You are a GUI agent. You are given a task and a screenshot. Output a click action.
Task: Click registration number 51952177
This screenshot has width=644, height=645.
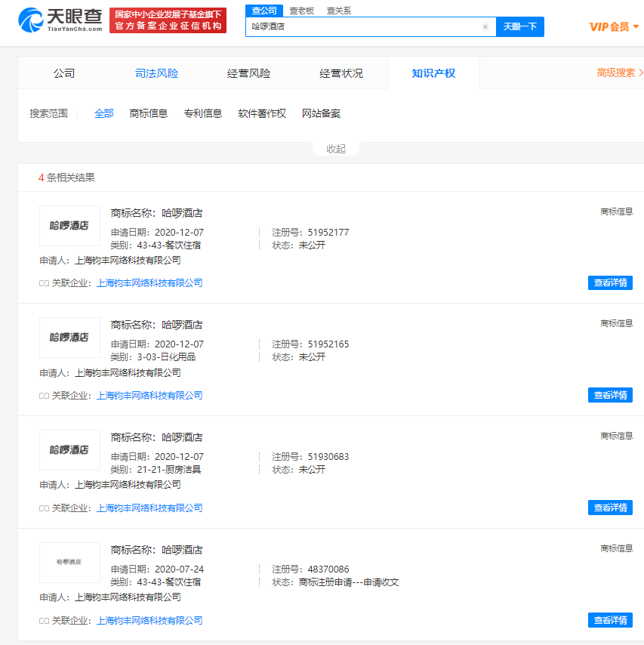click(328, 233)
